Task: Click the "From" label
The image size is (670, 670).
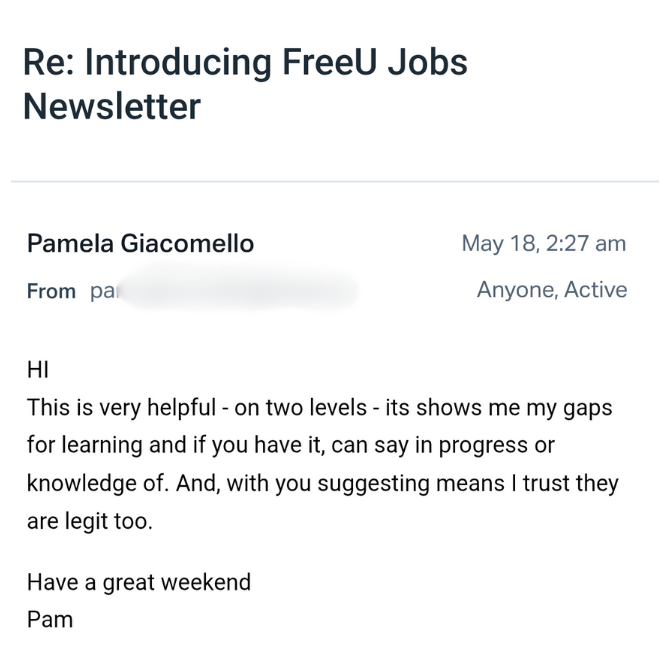Action: coord(51,292)
